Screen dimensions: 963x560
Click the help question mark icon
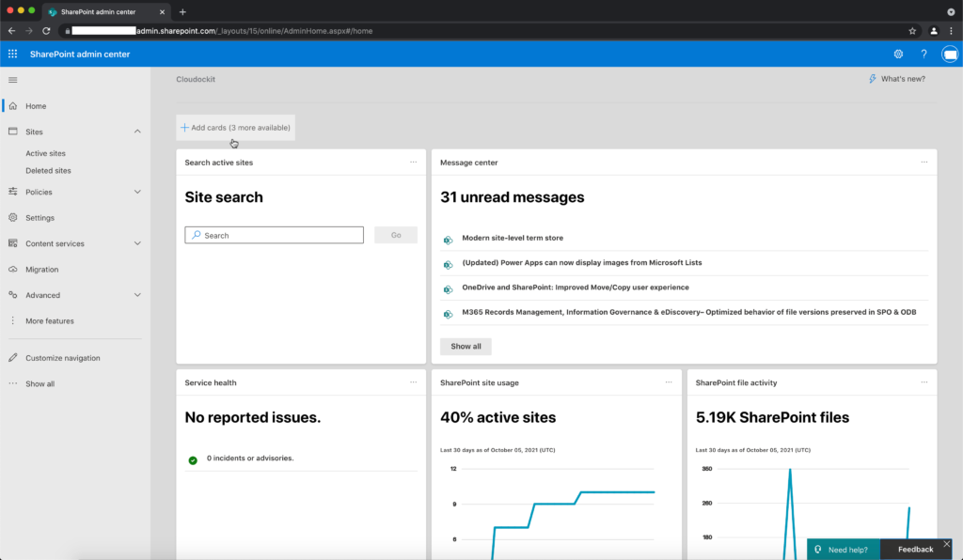(924, 54)
